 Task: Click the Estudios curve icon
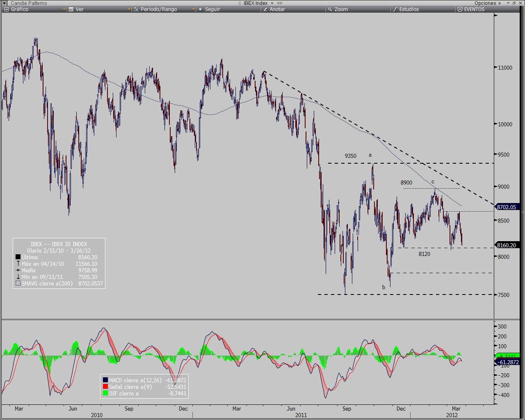point(395,9)
